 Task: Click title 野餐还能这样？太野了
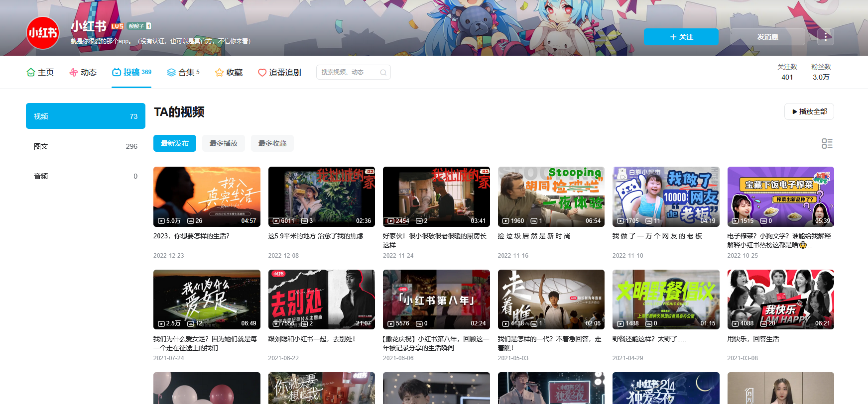pyautogui.click(x=649, y=339)
